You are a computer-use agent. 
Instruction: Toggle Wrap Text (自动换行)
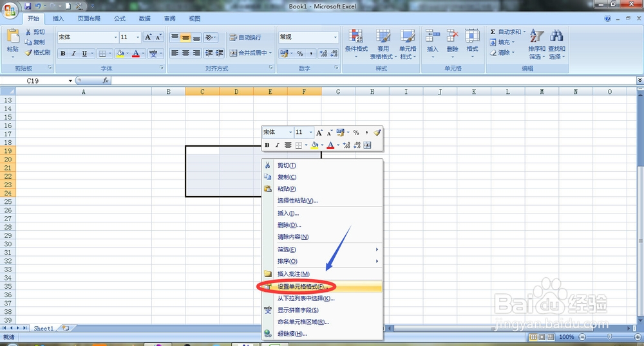[245, 37]
